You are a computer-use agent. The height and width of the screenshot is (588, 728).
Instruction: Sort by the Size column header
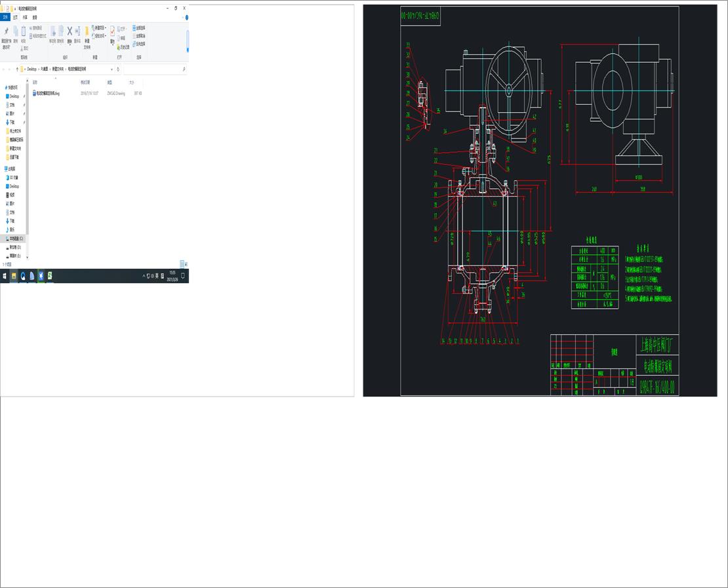coord(131,82)
